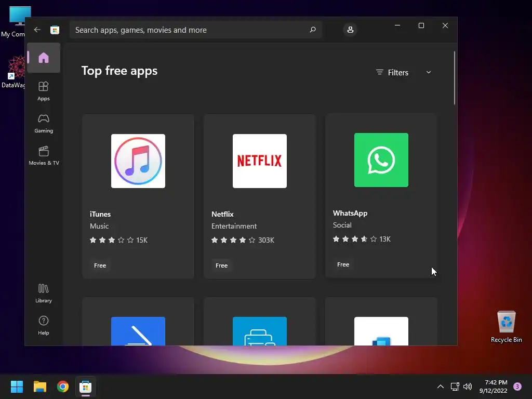This screenshot has width=532, height=399.
Task: Select the Recycle Bin desktop icon
Action: pyautogui.click(x=506, y=327)
